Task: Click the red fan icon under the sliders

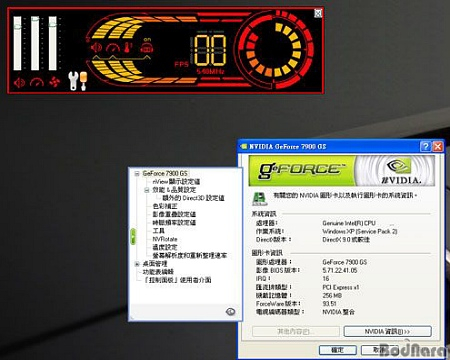Action: (x=54, y=82)
